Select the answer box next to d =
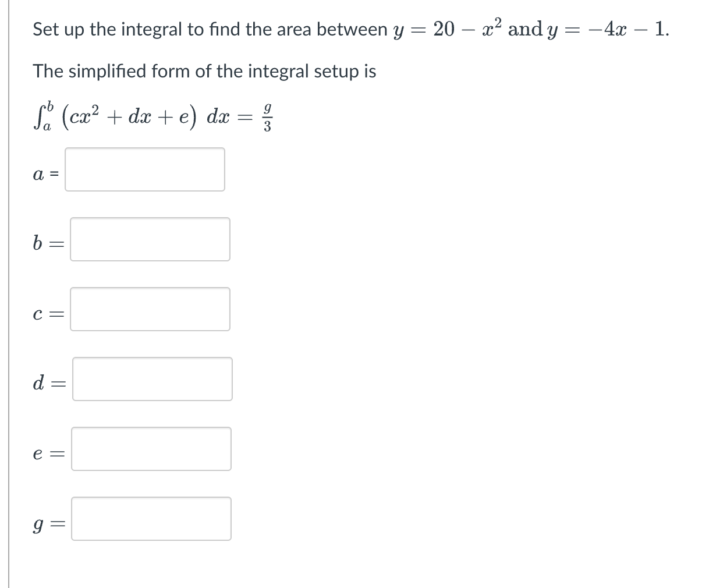Image resolution: width=702 pixels, height=588 pixels. tap(152, 380)
